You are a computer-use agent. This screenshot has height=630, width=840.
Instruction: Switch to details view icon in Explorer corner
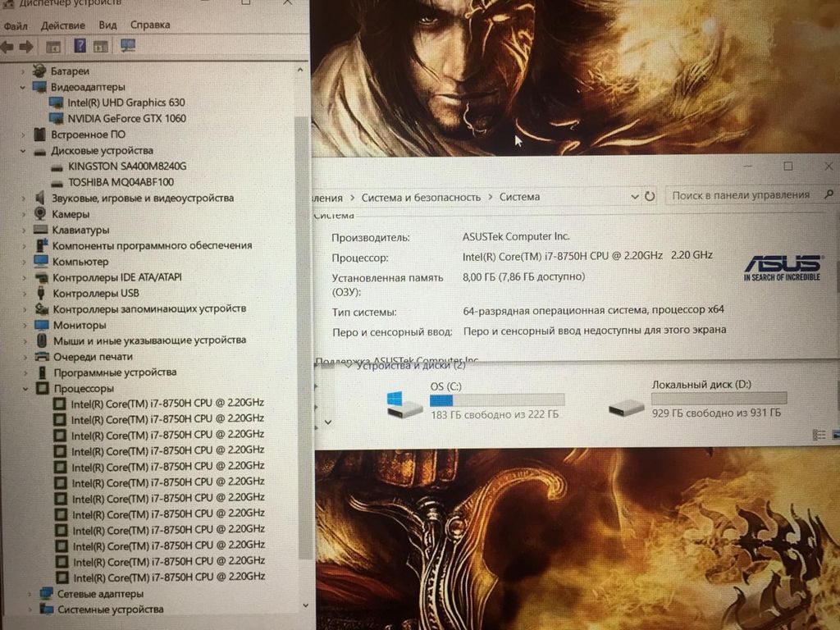click(x=819, y=435)
